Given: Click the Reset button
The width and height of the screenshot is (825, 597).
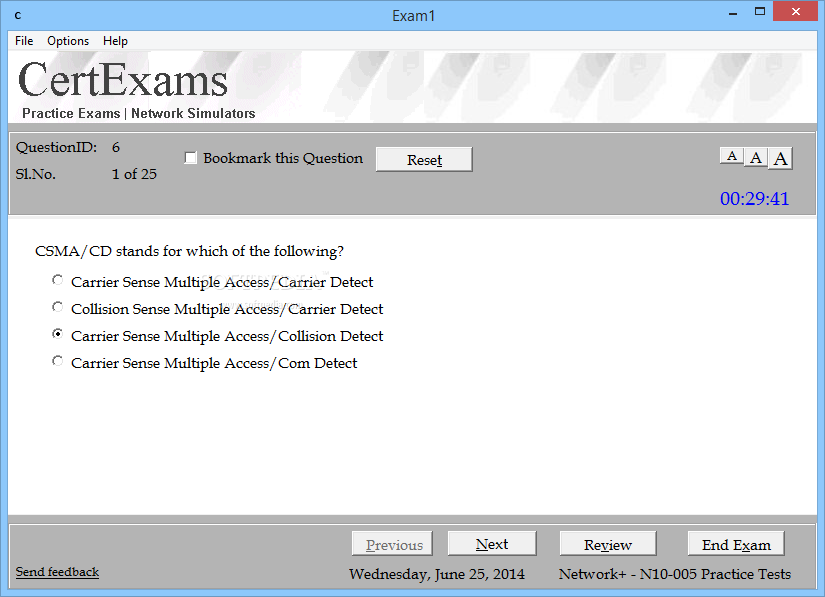Looking at the screenshot, I should (x=424, y=159).
